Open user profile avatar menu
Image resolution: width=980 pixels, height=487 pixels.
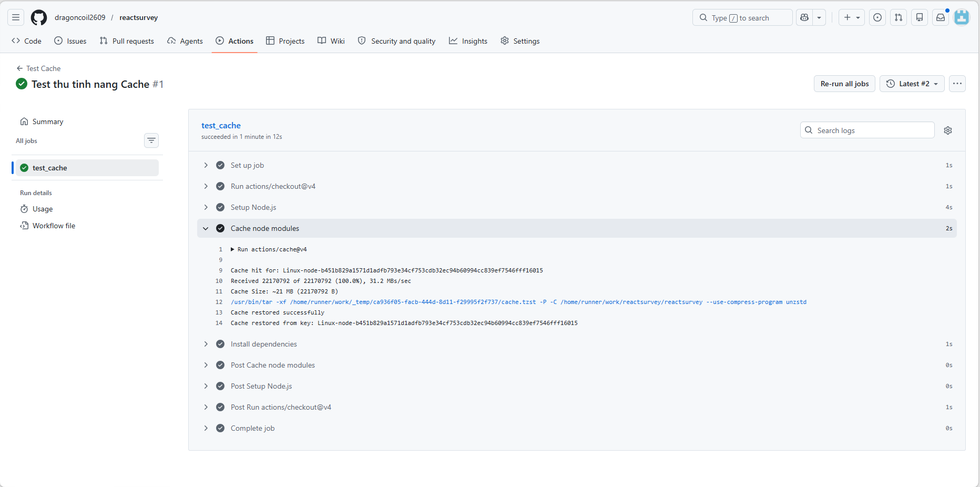pos(962,17)
